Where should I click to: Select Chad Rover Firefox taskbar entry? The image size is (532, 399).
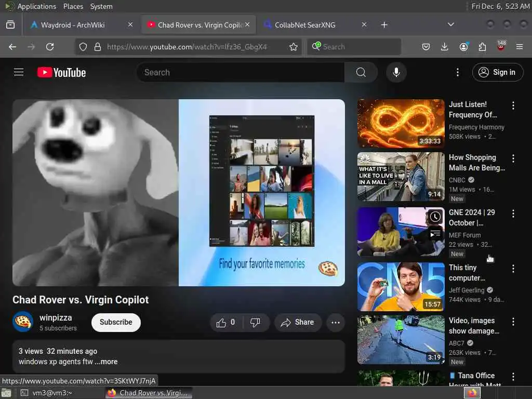click(148, 393)
